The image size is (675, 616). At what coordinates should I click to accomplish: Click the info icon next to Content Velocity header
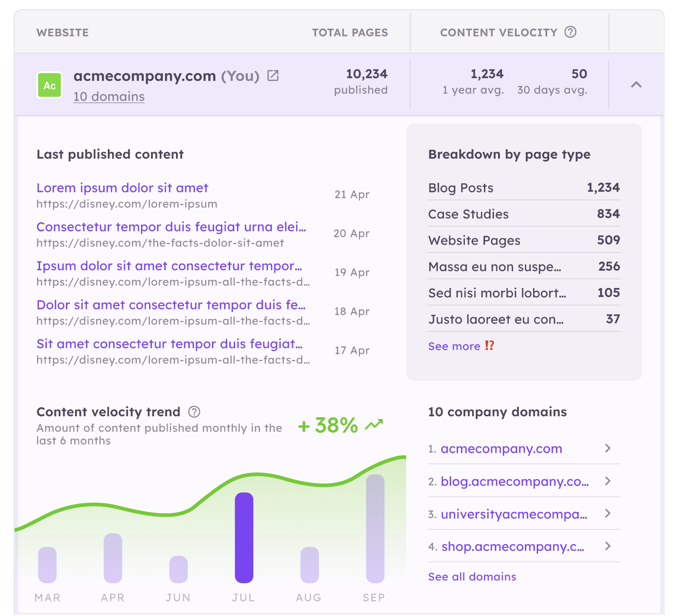coord(570,32)
